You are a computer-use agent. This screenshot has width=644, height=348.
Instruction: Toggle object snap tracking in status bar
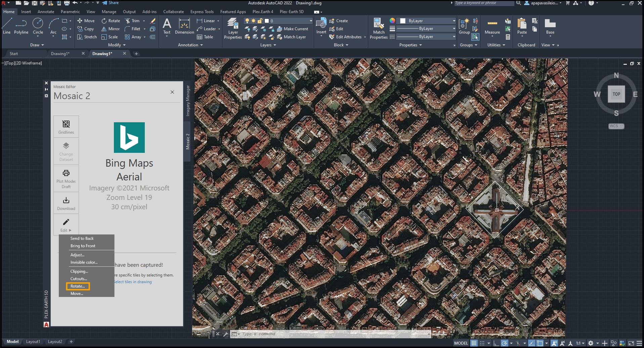coord(532,343)
